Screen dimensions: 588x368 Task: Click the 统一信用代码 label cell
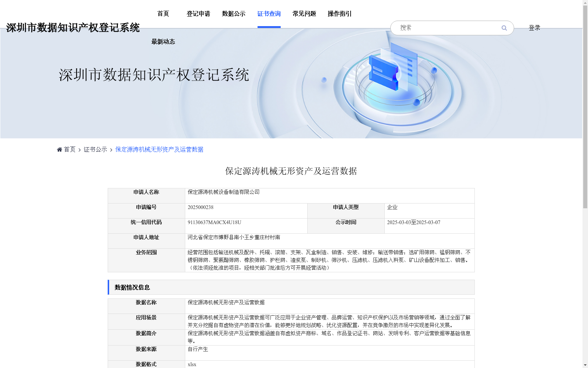coord(146,226)
